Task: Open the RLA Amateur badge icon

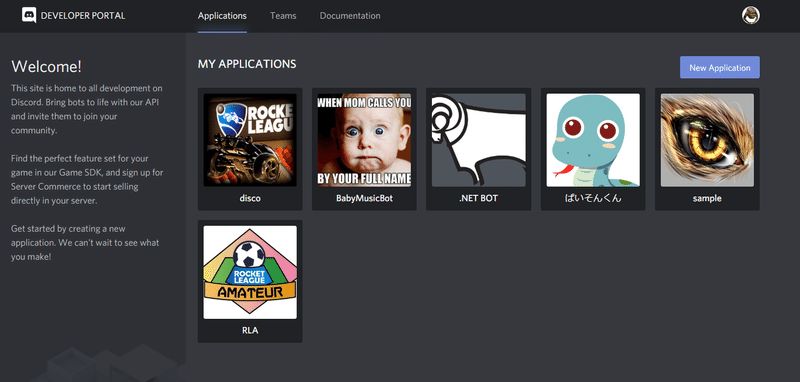Action: coord(250,272)
